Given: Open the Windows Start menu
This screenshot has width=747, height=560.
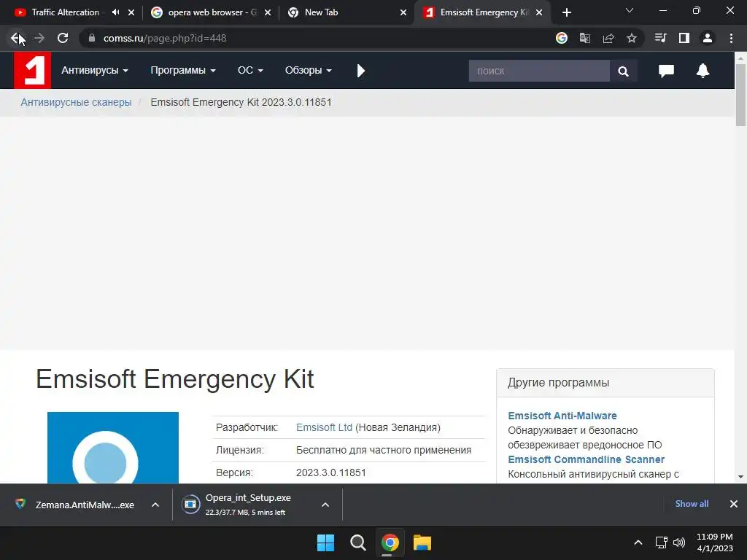Looking at the screenshot, I should (x=326, y=542).
